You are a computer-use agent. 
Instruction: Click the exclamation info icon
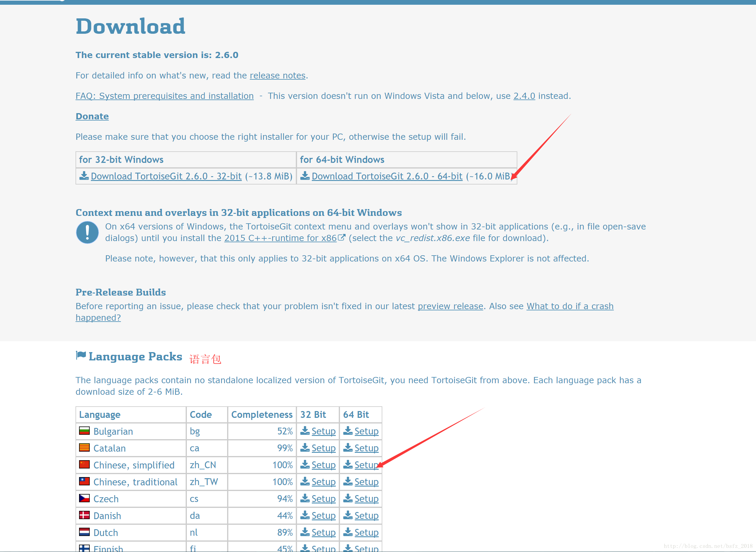[x=87, y=232]
